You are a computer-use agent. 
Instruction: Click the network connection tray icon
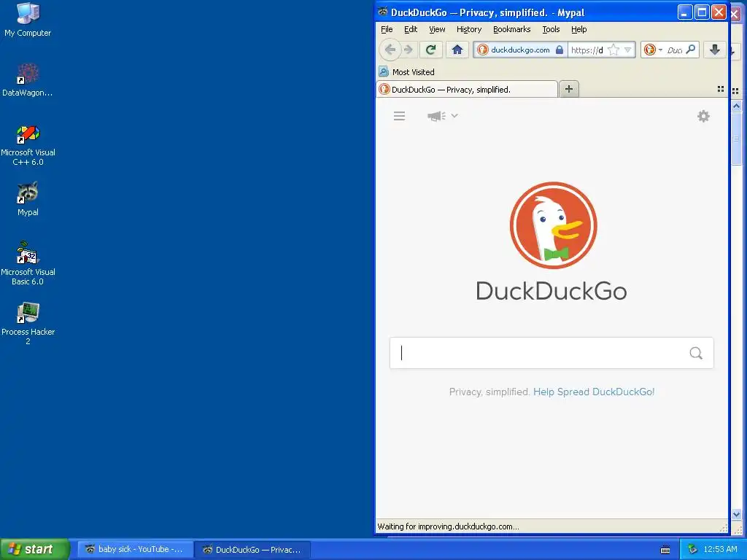(x=692, y=550)
